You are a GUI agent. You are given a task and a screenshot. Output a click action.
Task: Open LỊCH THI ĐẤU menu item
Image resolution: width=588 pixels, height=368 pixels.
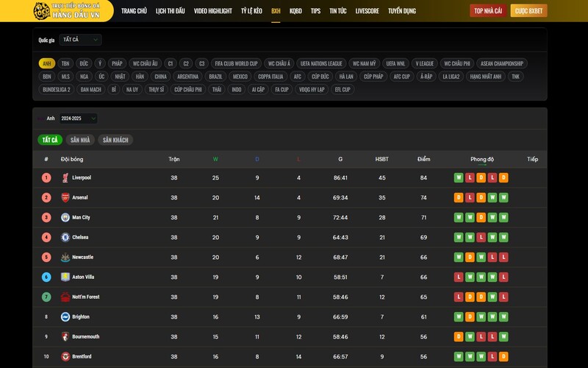(x=171, y=11)
